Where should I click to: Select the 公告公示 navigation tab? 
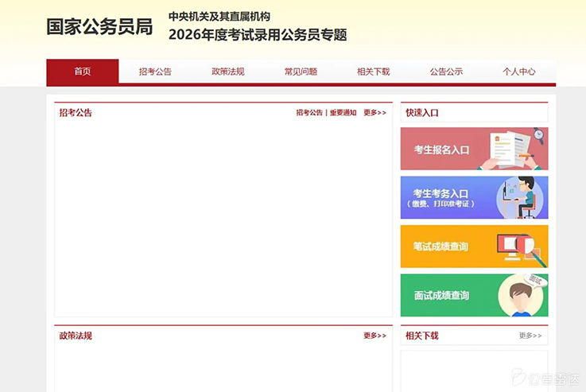click(x=446, y=72)
